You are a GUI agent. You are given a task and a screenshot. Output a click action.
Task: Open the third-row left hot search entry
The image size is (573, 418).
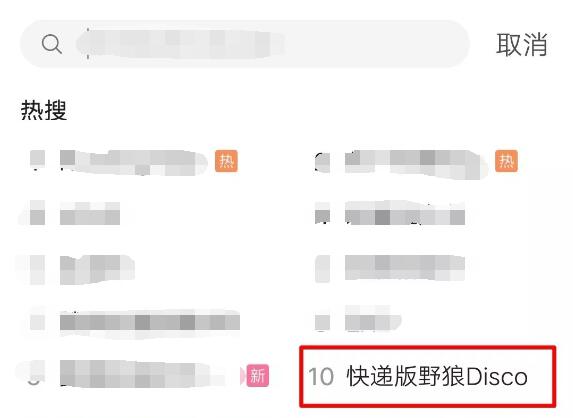click(x=97, y=270)
